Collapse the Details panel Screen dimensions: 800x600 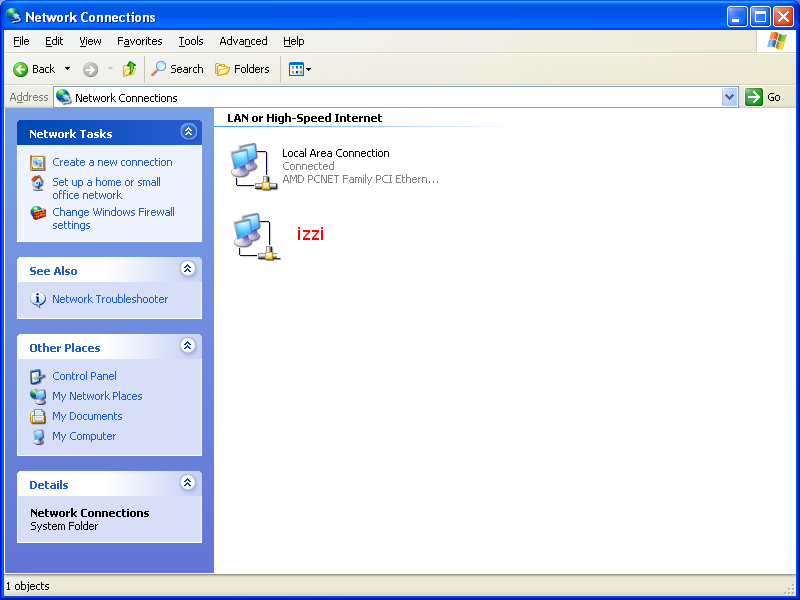click(188, 483)
